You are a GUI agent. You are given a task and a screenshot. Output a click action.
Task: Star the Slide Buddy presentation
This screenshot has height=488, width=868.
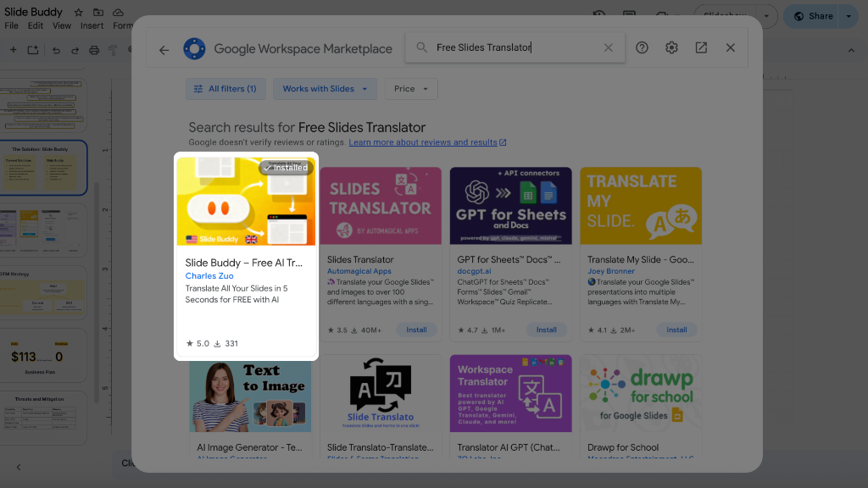pos(78,12)
